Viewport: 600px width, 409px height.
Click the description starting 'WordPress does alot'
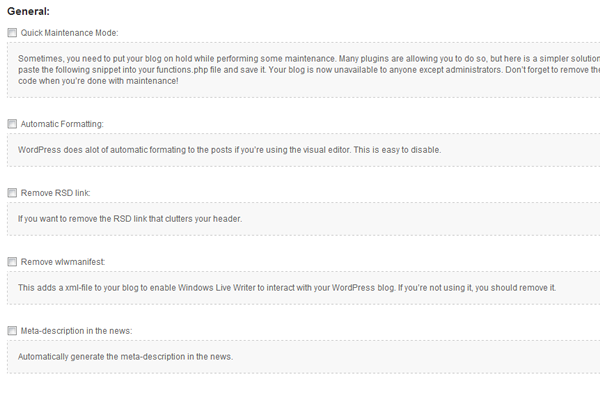pos(230,150)
